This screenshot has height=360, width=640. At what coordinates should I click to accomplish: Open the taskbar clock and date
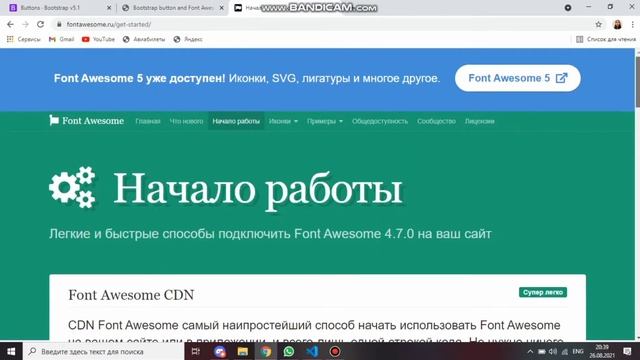602,351
